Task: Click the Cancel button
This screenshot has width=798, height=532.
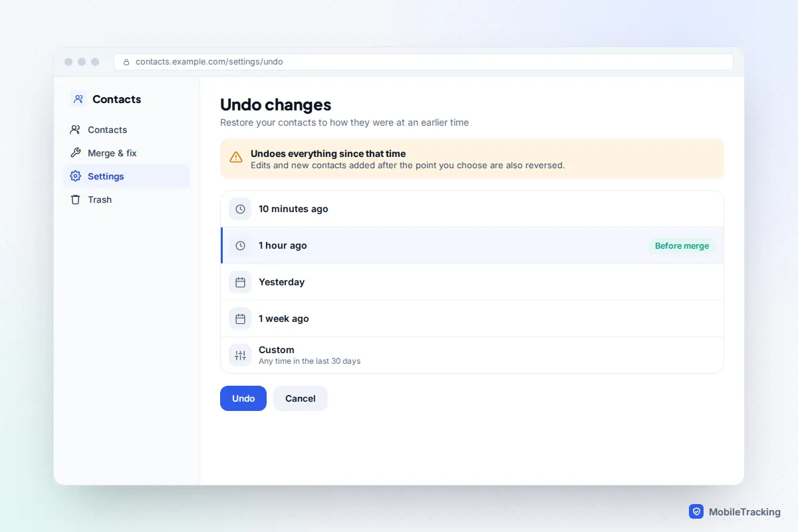Action: pyautogui.click(x=301, y=398)
